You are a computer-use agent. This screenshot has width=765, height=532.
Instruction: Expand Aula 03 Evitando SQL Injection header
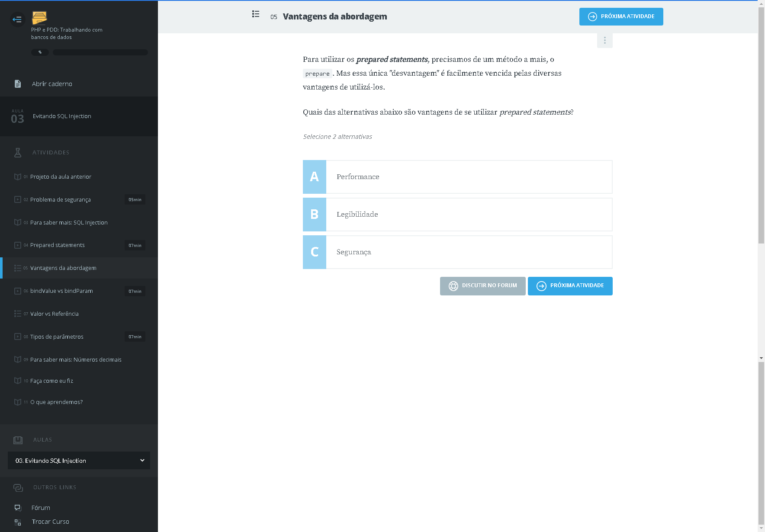(x=79, y=116)
